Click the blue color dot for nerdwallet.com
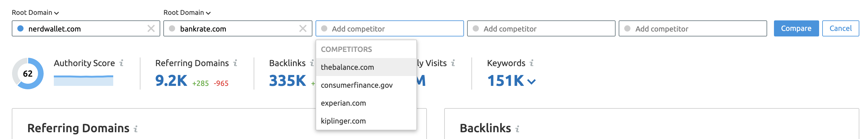Viewport: 868px width, 139px height. click(x=20, y=29)
